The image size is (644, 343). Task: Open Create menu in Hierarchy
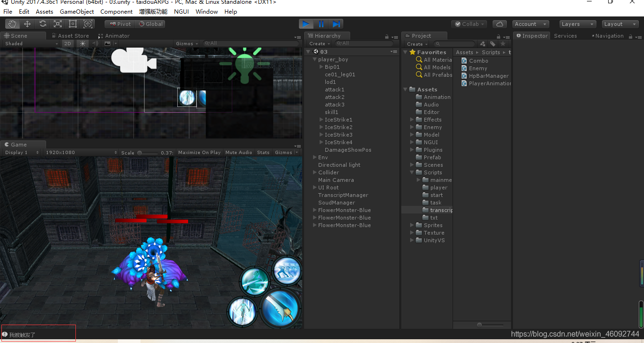click(320, 44)
